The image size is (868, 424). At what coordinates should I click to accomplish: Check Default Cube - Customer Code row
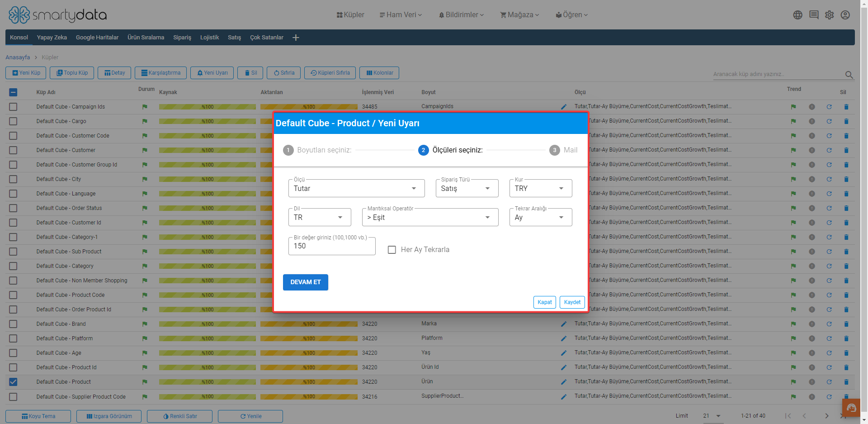[x=13, y=136]
